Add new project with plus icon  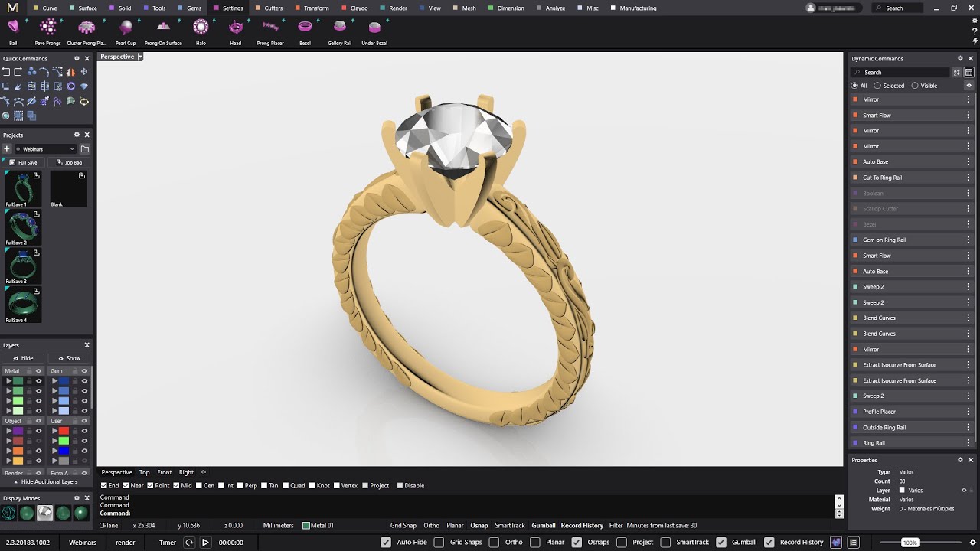7,149
